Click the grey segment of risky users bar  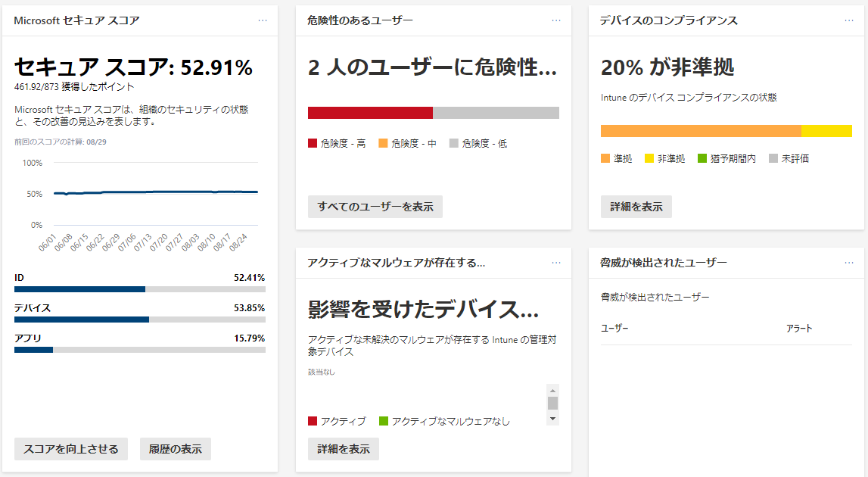click(x=496, y=113)
